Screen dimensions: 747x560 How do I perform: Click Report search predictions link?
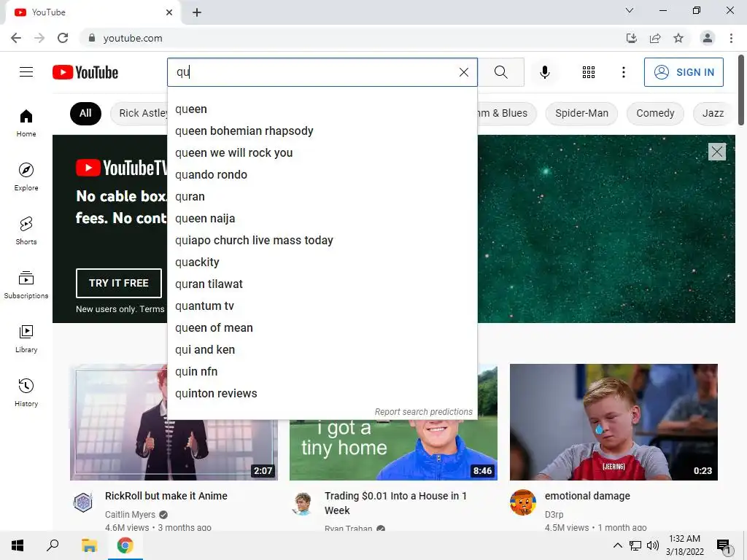coord(424,412)
